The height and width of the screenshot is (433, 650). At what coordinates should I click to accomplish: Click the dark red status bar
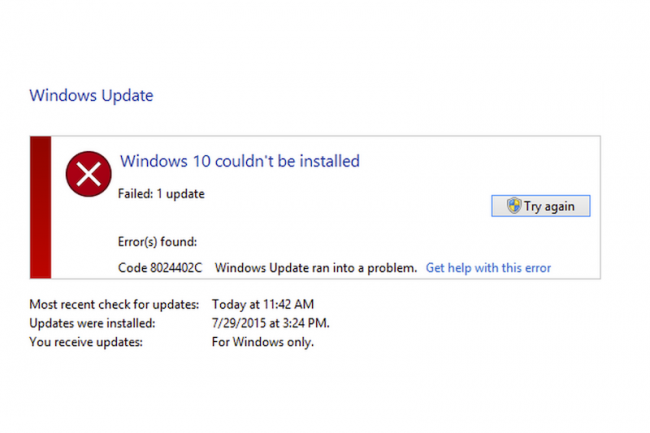point(40,207)
